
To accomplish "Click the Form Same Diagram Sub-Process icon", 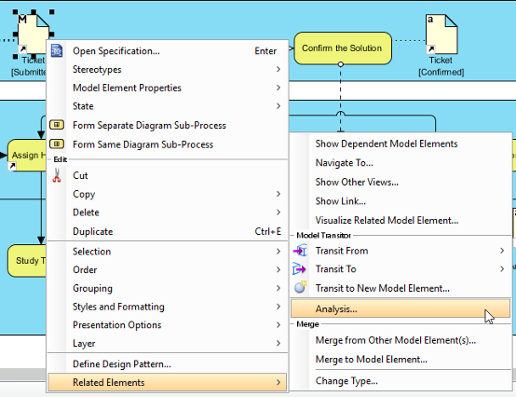I will 57,144.
